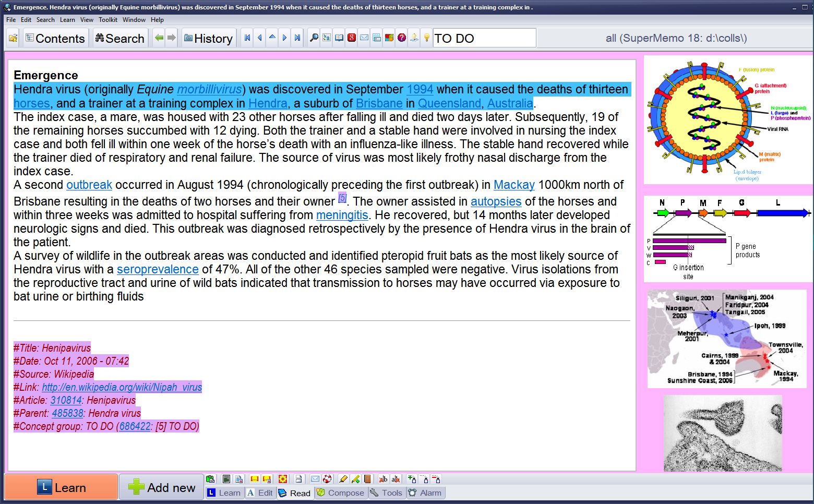Click the green back arrow in toolbar
814x504 pixels.
point(159,38)
